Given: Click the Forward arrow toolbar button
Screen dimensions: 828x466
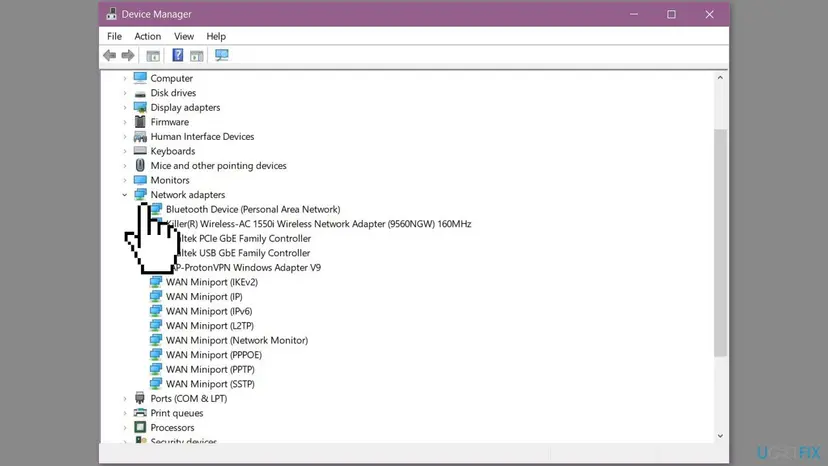Looking at the screenshot, I should (128, 55).
